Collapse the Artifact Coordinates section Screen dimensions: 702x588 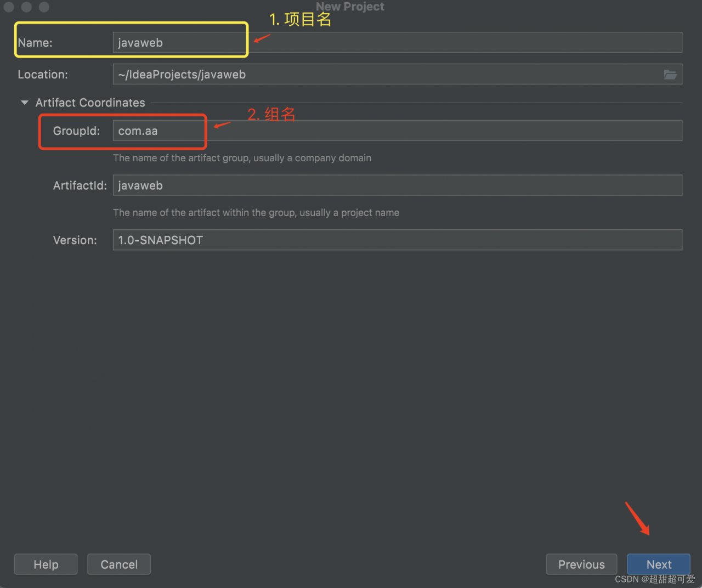(24, 103)
